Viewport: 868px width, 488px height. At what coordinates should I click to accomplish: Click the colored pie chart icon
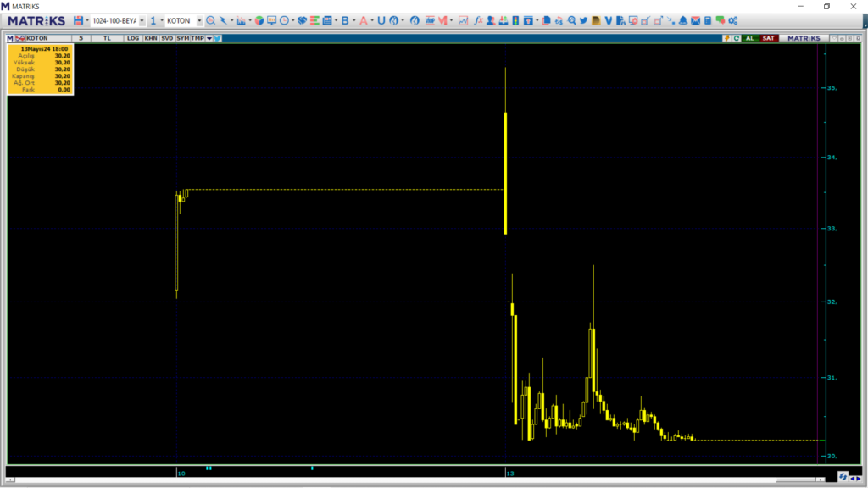click(259, 20)
